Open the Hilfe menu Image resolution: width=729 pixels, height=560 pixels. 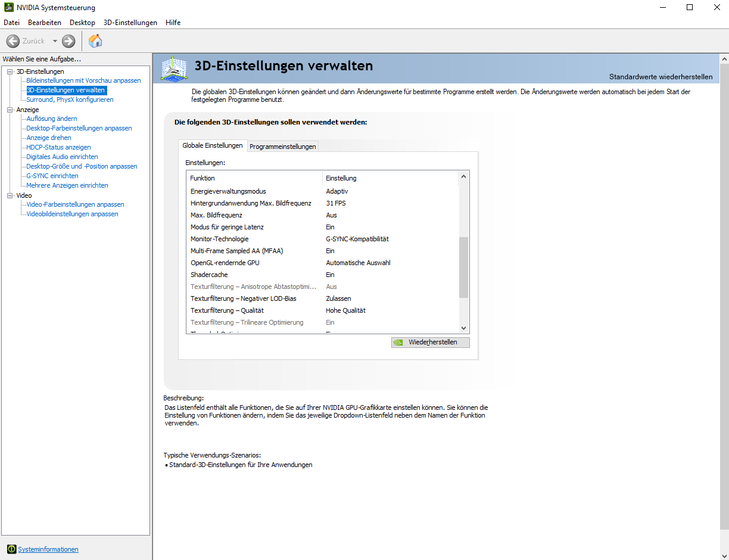173,23
